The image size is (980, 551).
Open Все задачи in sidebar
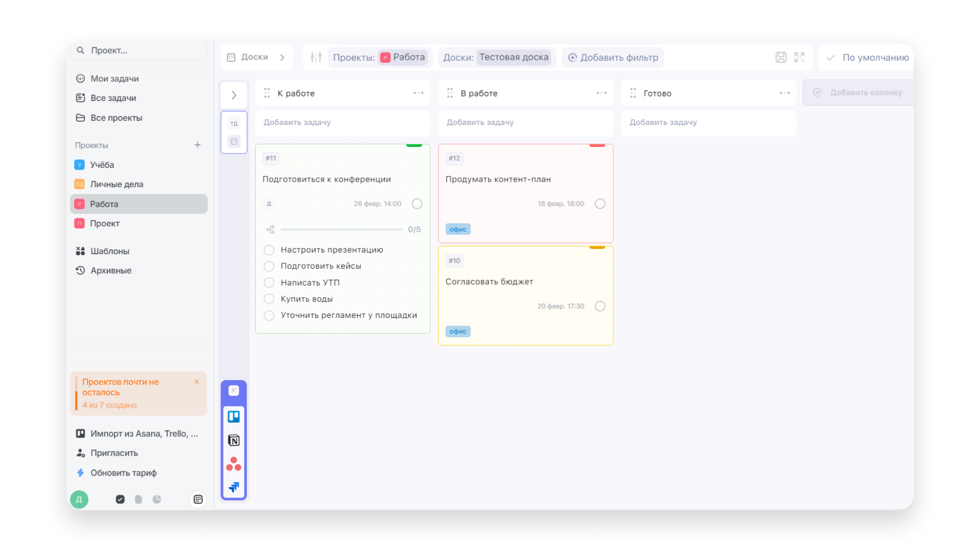[113, 98]
